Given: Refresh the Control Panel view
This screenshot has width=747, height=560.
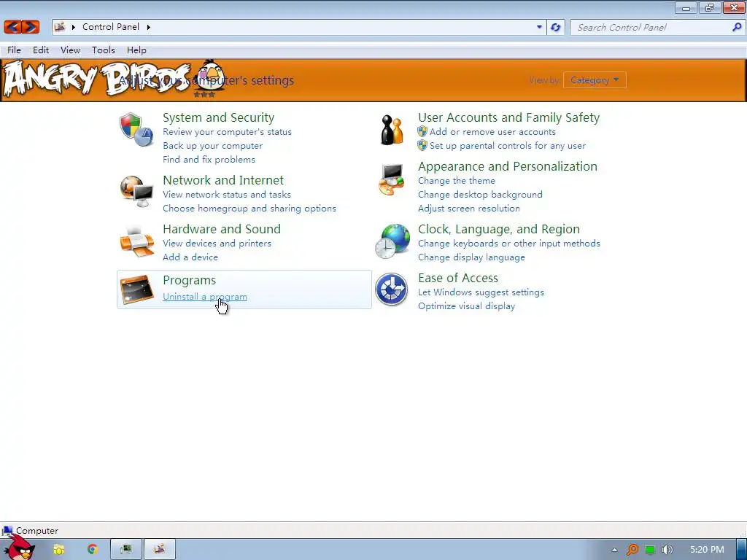Looking at the screenshot, I should [x=555, y=27].
